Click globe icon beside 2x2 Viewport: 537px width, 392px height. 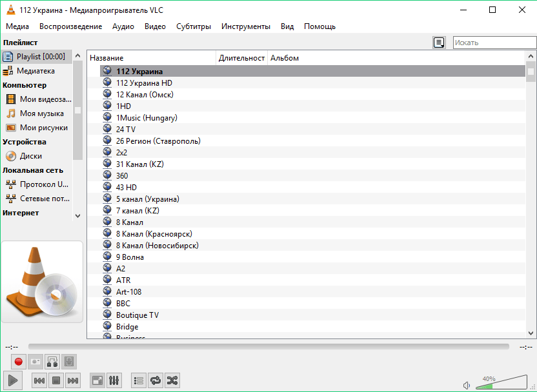pyautogui.click(x=107, y=152)
